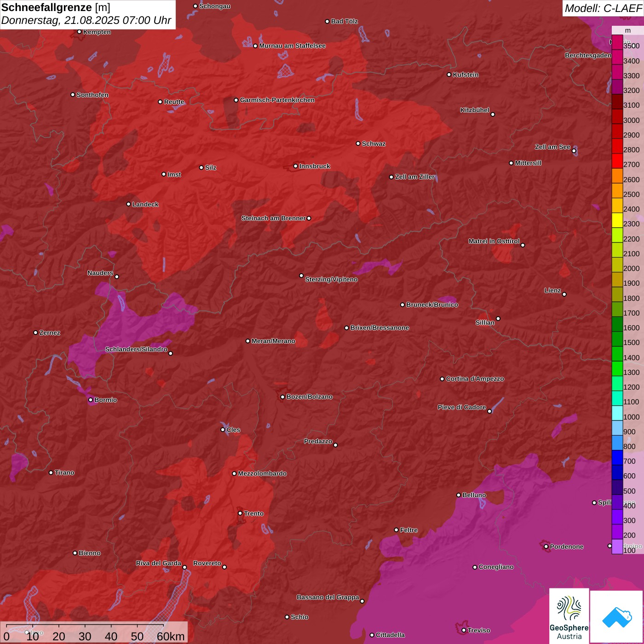The image size is (644, 644).
Task: Select the Meran/Merano label
Action: [273, 341]
